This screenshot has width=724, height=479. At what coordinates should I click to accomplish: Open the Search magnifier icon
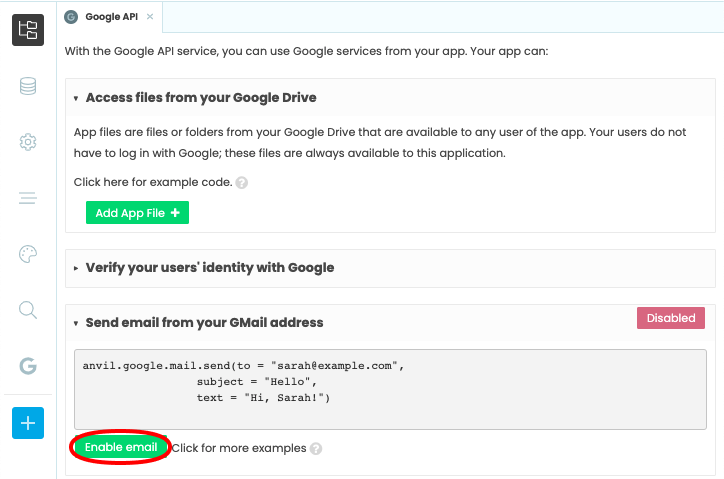(28, 310)
